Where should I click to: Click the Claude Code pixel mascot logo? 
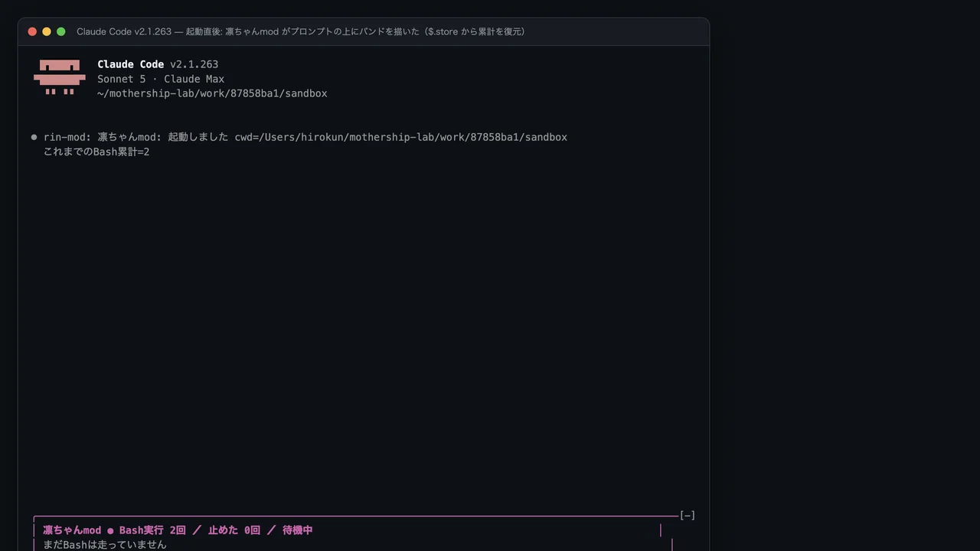pos(60,77)
